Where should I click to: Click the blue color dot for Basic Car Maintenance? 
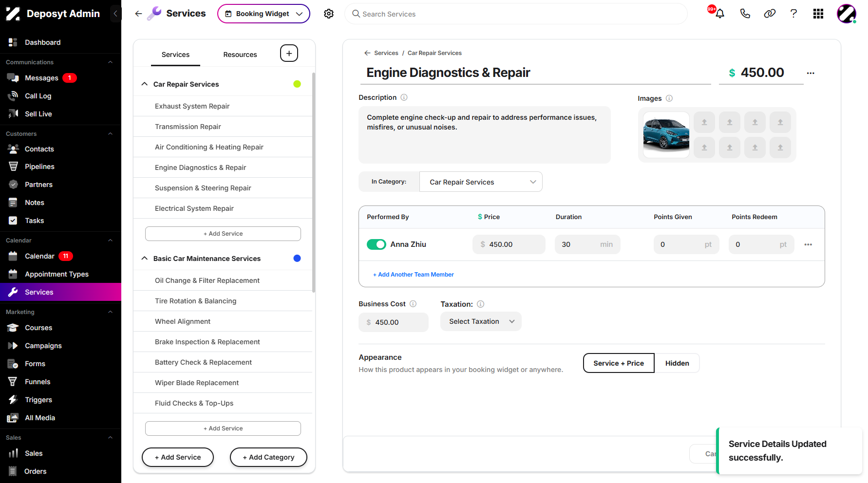pos(297,259)
